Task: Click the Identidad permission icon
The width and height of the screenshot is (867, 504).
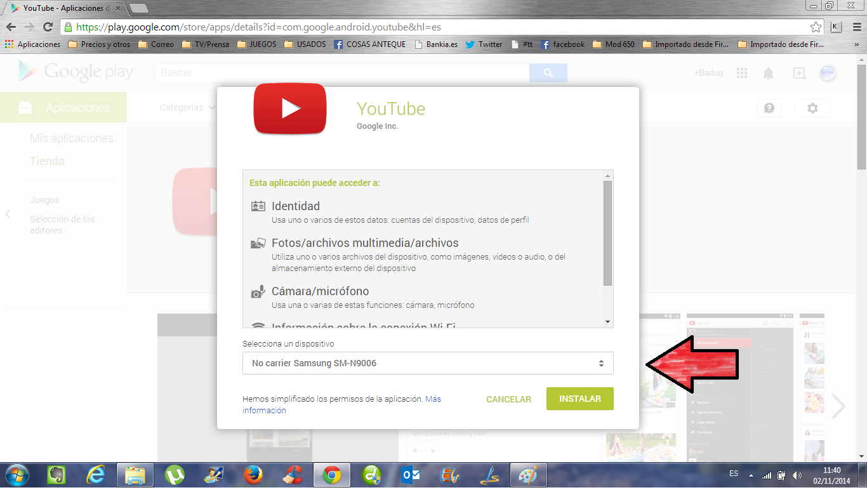Action: 258,206
